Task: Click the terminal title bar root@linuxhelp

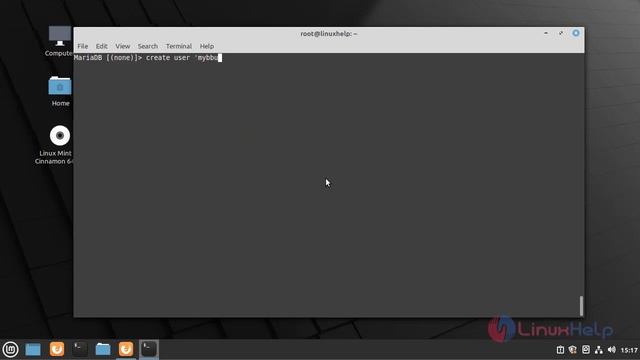Action: click(x=329, y=33)
